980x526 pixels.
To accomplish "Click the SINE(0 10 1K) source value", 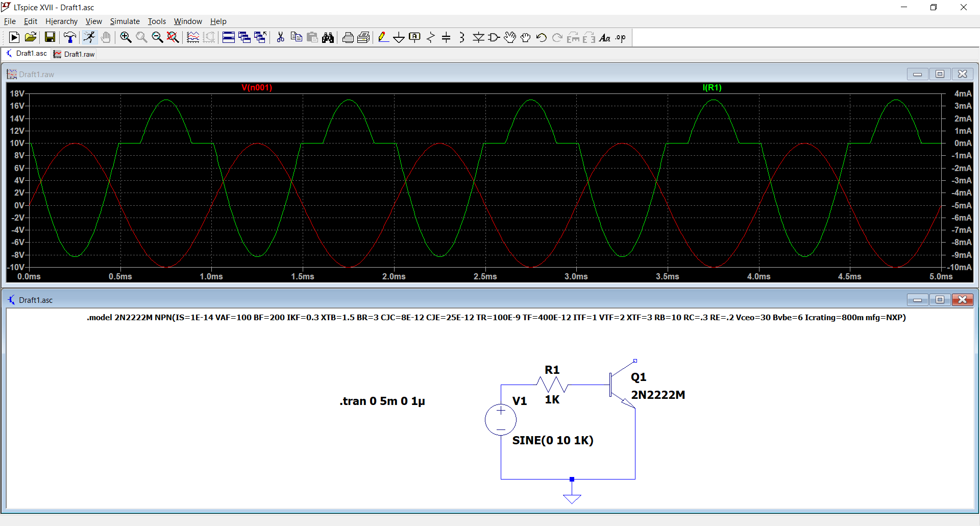I will point(553,440).
